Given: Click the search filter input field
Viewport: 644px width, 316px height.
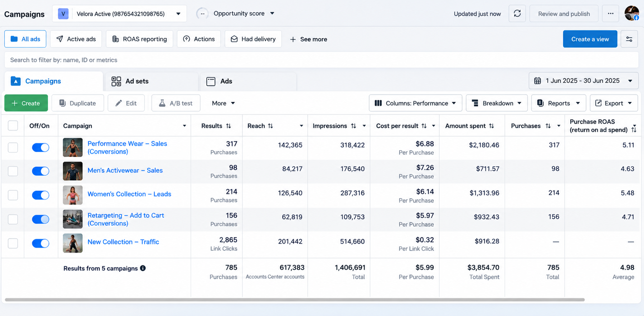Looking at the screenshot, I should (321, 60).
